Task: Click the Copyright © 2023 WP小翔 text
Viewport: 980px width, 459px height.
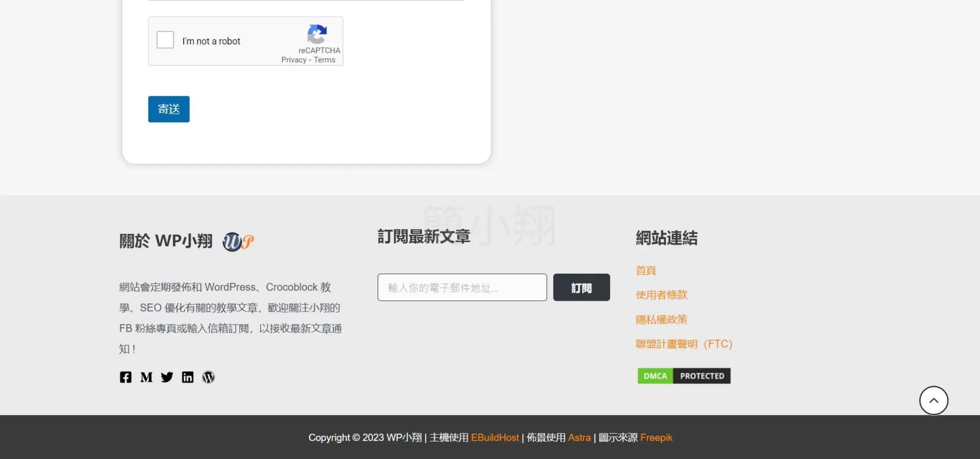Action: point(365,437)
